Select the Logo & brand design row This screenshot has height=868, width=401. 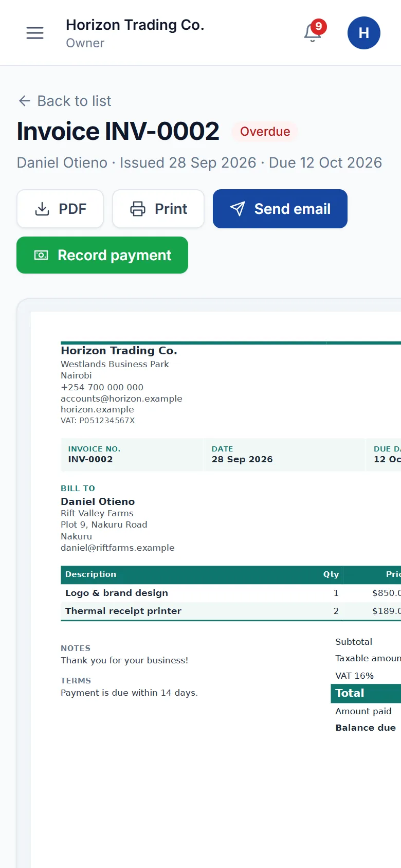[x=231, y=593]
